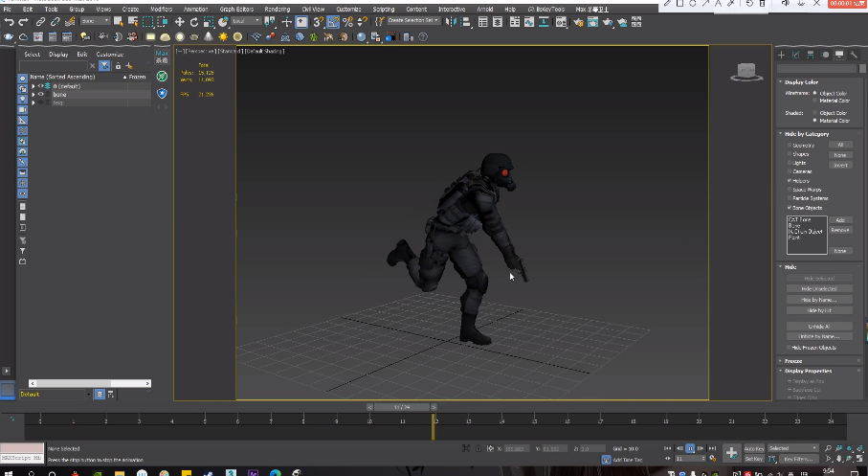The height and width of the screenshot is (476, 868).
Task: Activate the Select Object tool
Action: tap(118, 22)
